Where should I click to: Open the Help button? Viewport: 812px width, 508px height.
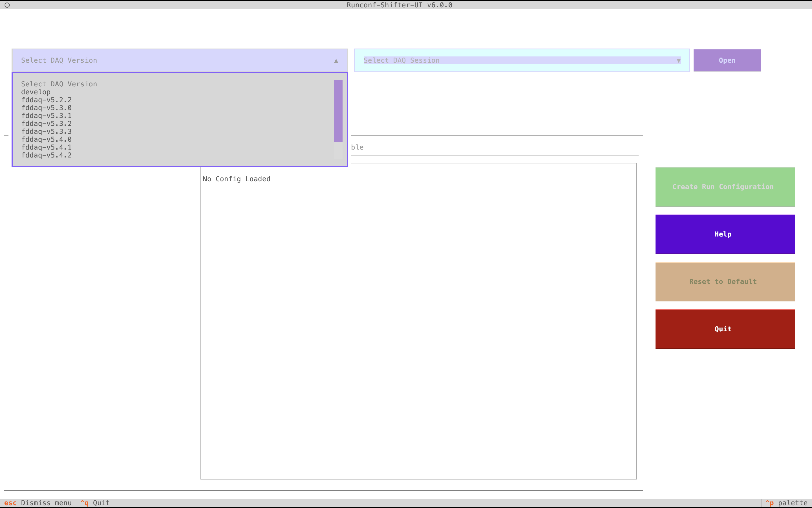tap(725, 234)
